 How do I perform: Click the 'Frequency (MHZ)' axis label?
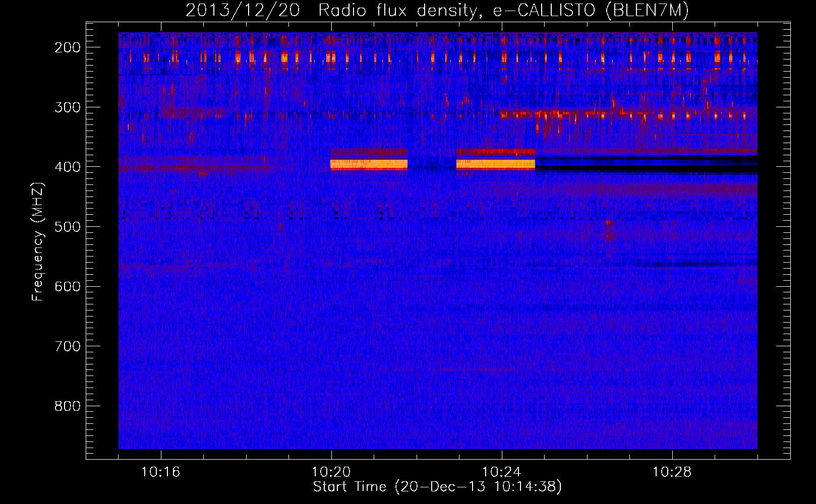pos(38,241)
